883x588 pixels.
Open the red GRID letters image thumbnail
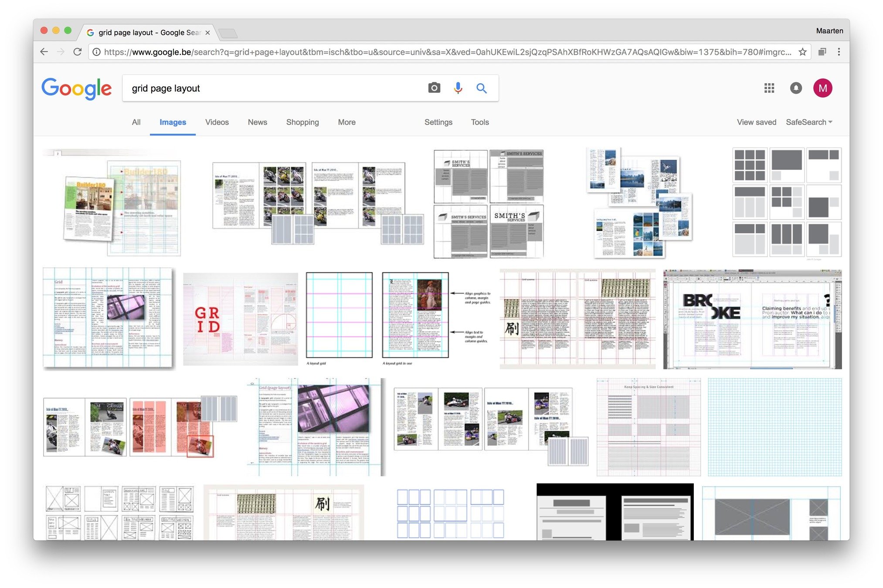click(x=240, y=319)
